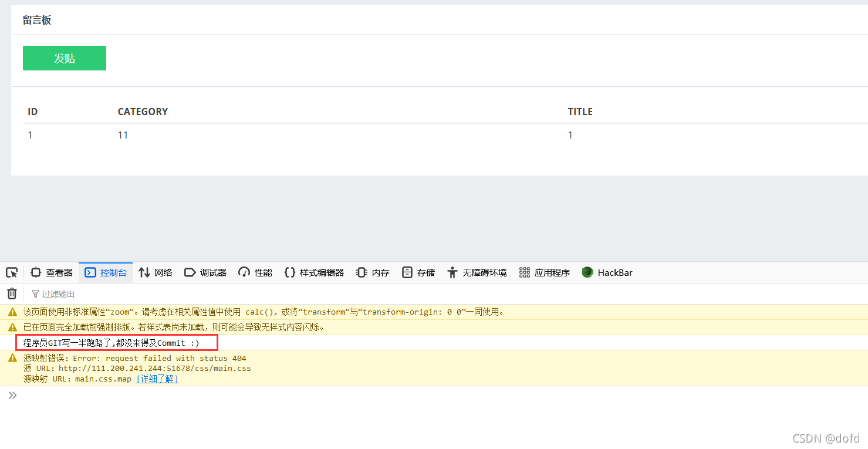Click warning icon of zoom message

click(12, 312)
